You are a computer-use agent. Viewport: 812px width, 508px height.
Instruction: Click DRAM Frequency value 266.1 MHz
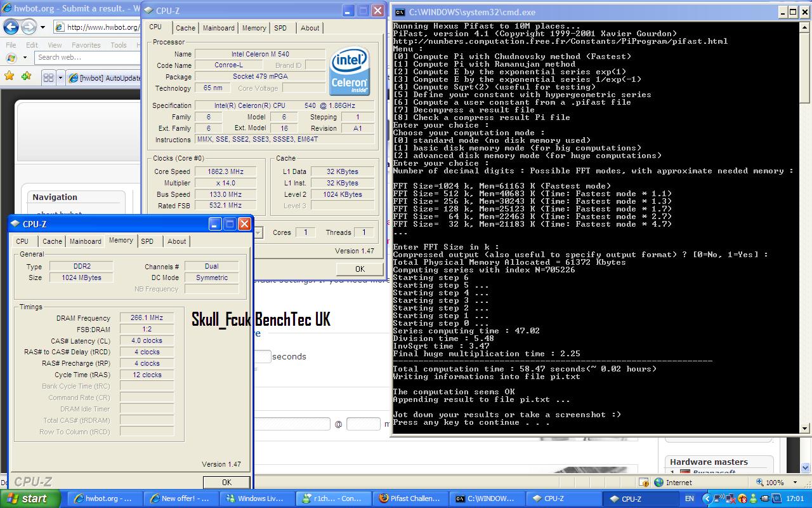point(147,318)
